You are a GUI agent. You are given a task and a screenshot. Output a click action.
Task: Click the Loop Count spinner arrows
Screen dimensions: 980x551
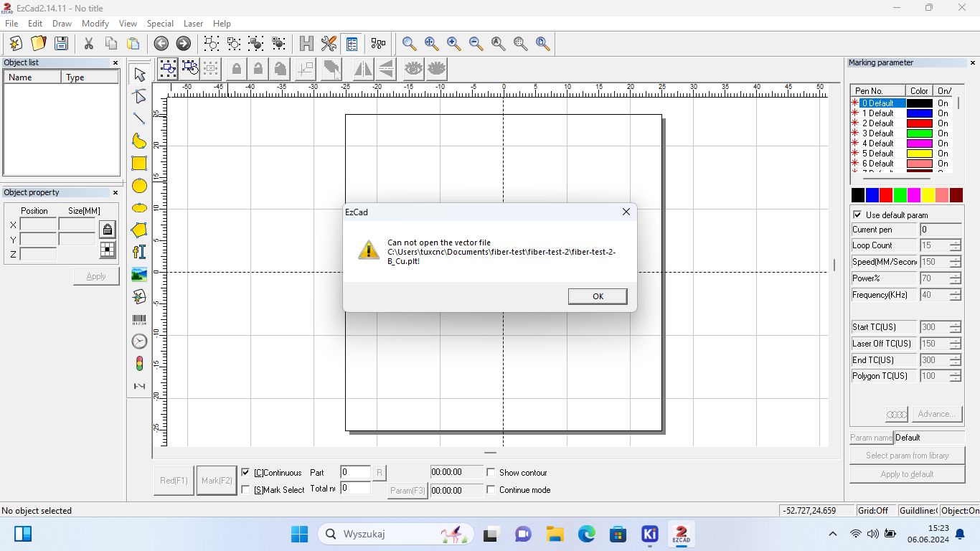pos(956,245)
